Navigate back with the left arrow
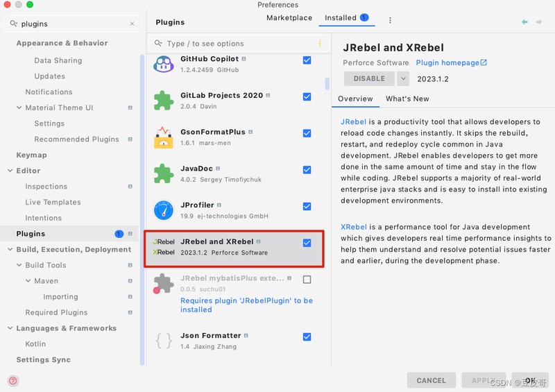Screen dimensions: 555x392 [524, 22]
